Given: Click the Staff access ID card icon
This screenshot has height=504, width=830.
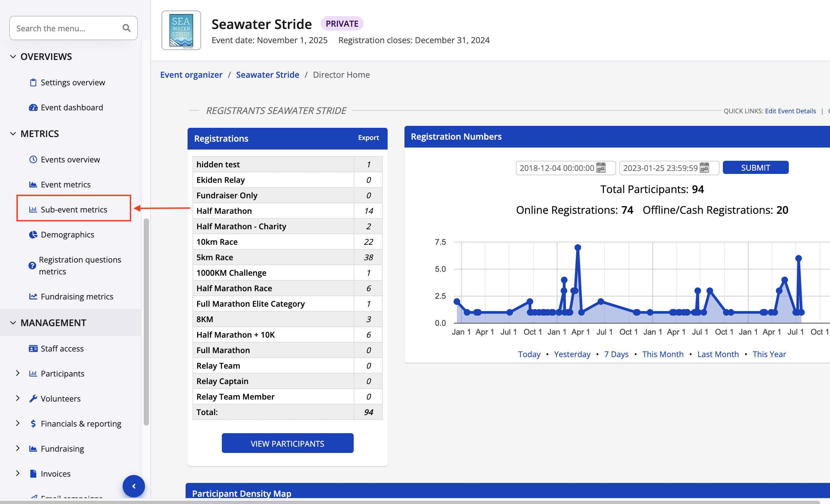Looking at the screenshot, I should [x=33, y=348].
